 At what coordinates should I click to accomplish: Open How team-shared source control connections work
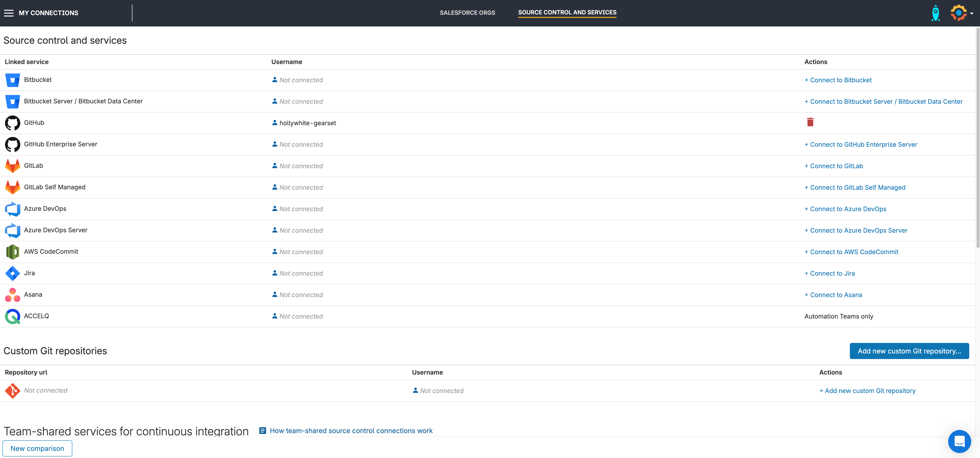coord(351,431)
